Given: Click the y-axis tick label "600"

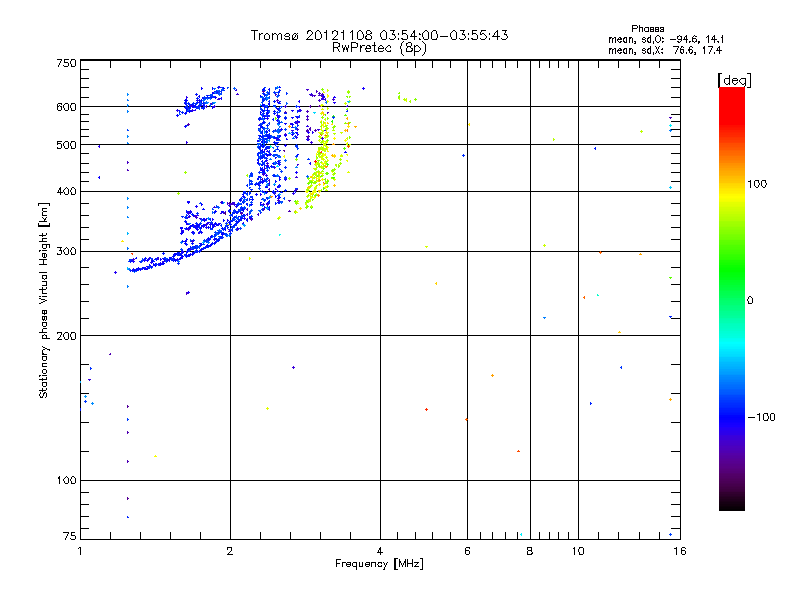Looking at the screenshot, I should 66,107.
